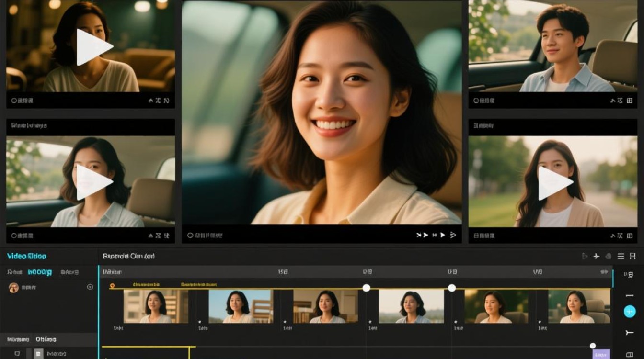Click the rightmost icon in timeline header toolbar
The width and height of the screenshot is (644, 359).
pos(633,256)
